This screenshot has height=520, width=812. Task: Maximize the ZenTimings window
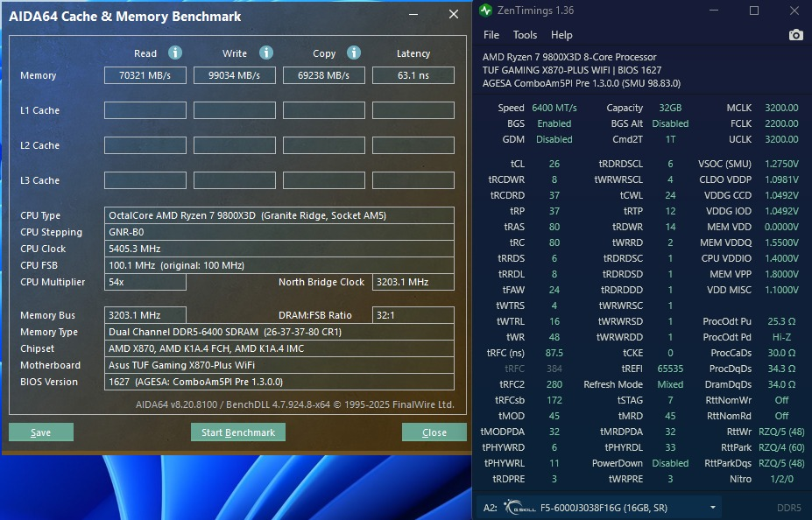click(754, 11)
